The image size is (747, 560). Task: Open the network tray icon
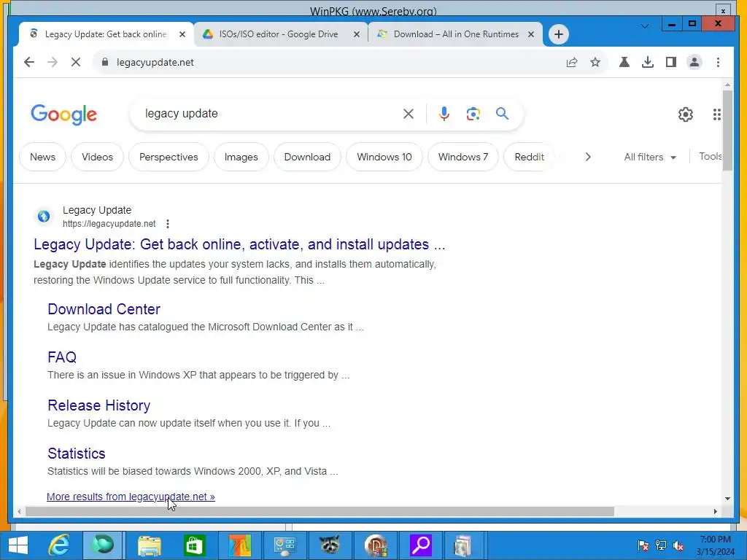coord(661,545)
